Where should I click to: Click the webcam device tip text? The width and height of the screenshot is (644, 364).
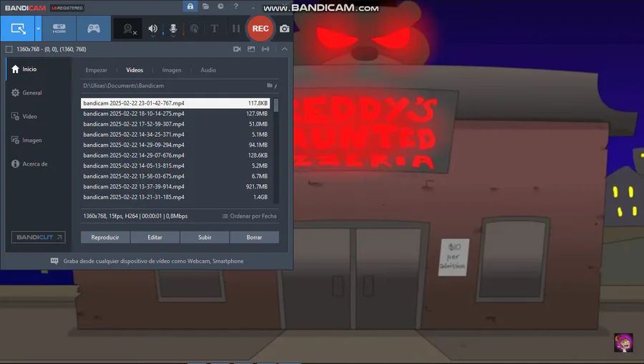coord(153,261)
